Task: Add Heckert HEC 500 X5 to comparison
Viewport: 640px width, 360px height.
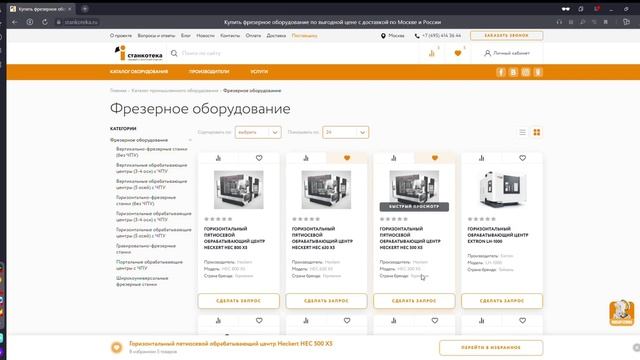Action: (394, 158)
